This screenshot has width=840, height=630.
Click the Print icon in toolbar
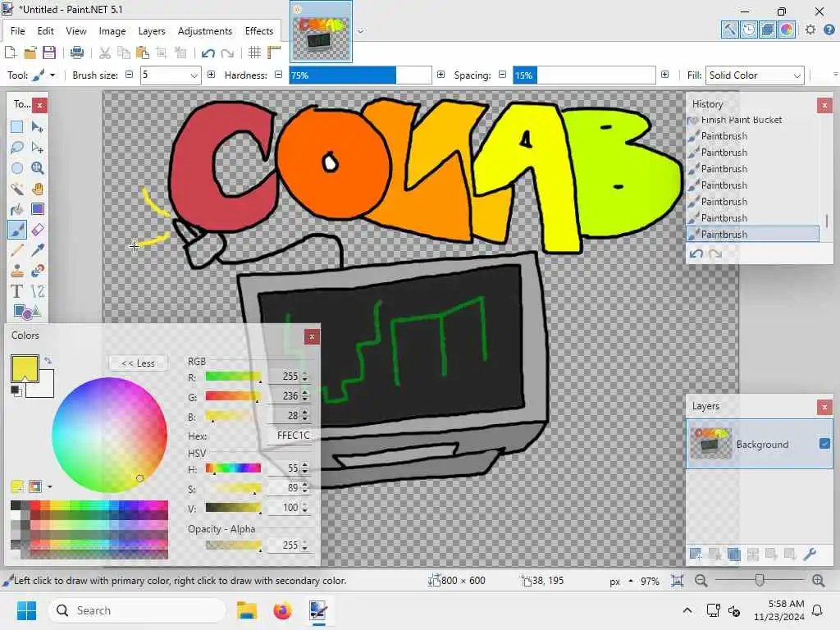click(x=76, y=52)
